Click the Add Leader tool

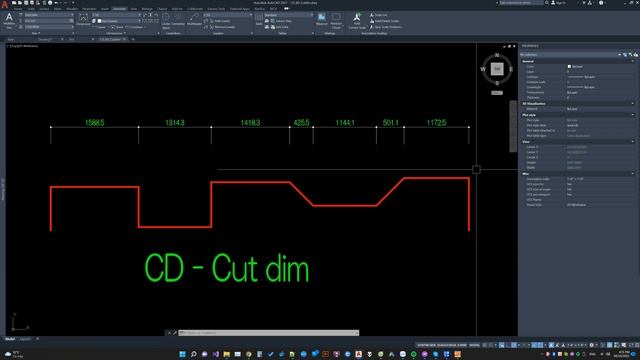click(220, 21)
